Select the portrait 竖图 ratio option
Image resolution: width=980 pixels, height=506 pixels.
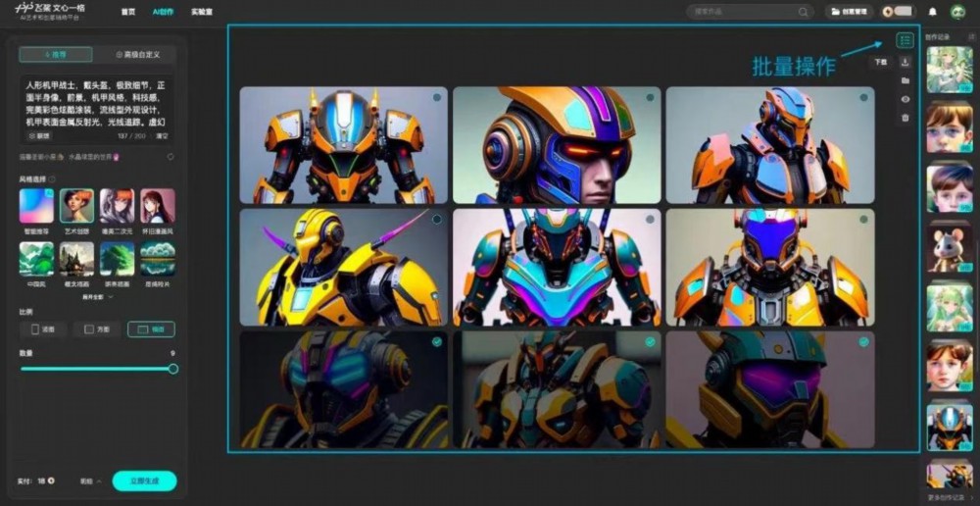[43, 329]
